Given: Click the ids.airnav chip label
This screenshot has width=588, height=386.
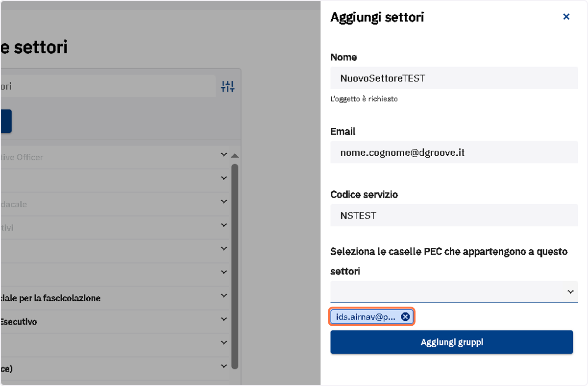Looking at the screenshot, I should click(366, 317).
